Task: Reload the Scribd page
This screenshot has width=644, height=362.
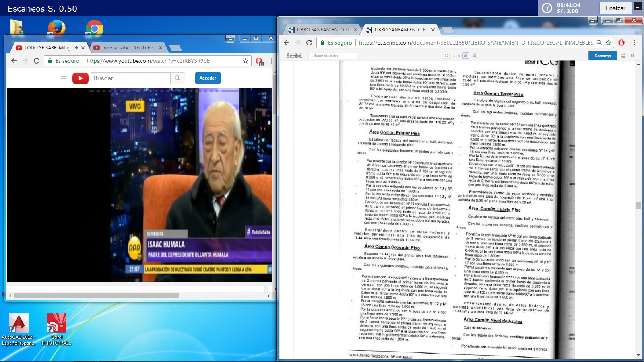Action: (309, 43)
